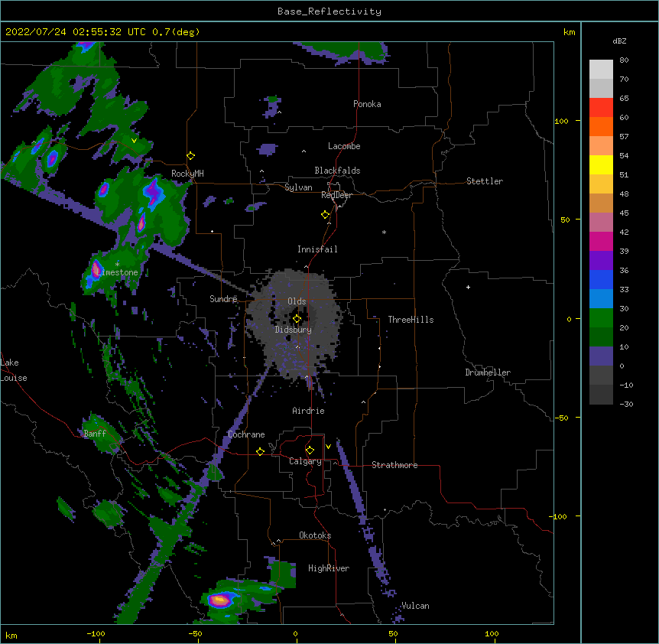
Task: Click the HighRiver label
Action: click(329, 568)
